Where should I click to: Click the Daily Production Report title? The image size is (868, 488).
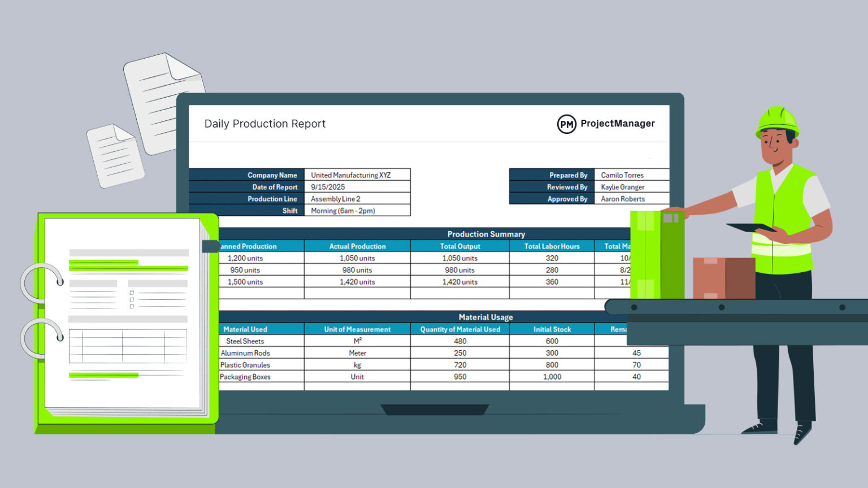point(265,124)
